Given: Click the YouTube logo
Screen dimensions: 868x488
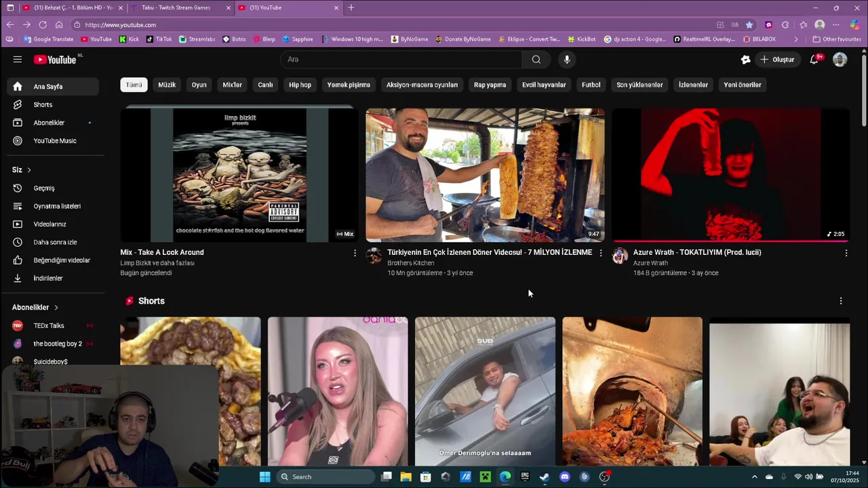Looking at the screenshot, I should click(x=55, y=60).
